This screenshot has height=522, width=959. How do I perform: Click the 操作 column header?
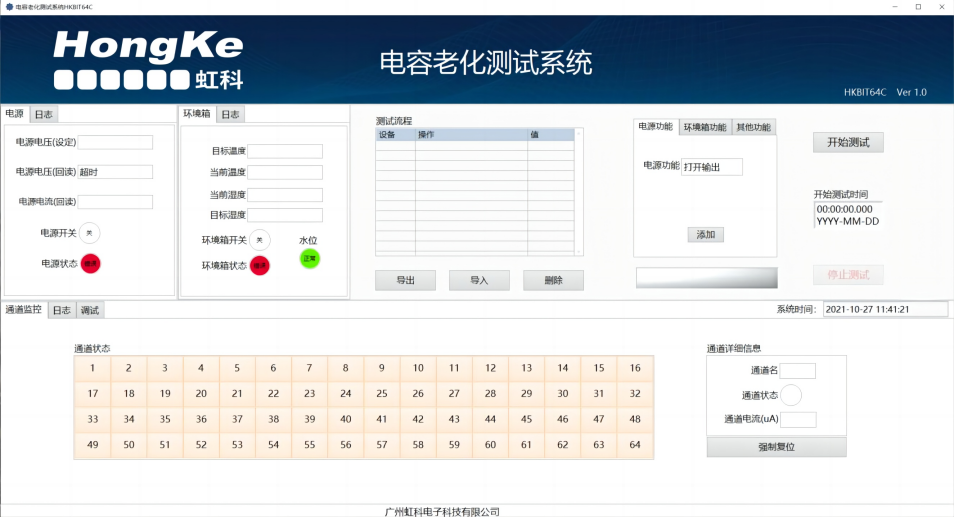pos(472,135)
